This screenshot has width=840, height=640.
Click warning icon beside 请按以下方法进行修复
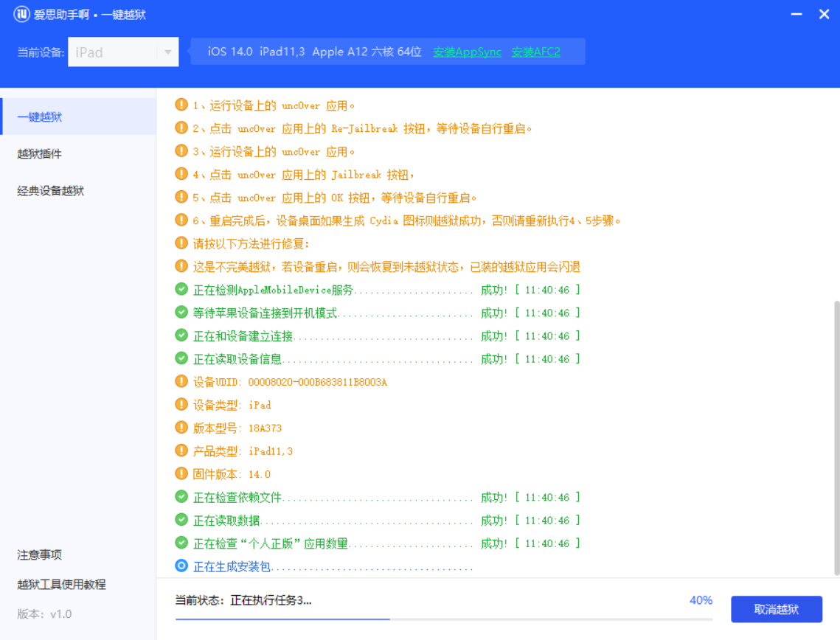(181, 243)
